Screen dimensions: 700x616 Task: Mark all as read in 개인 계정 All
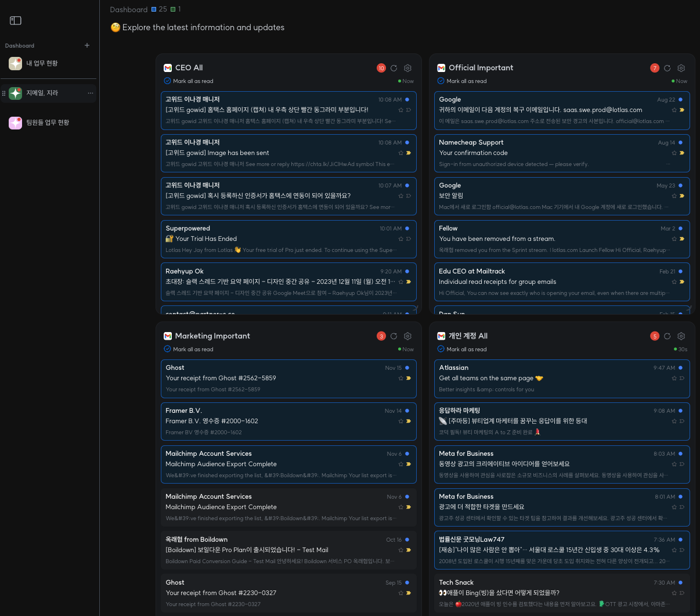[x=462, y=350]
